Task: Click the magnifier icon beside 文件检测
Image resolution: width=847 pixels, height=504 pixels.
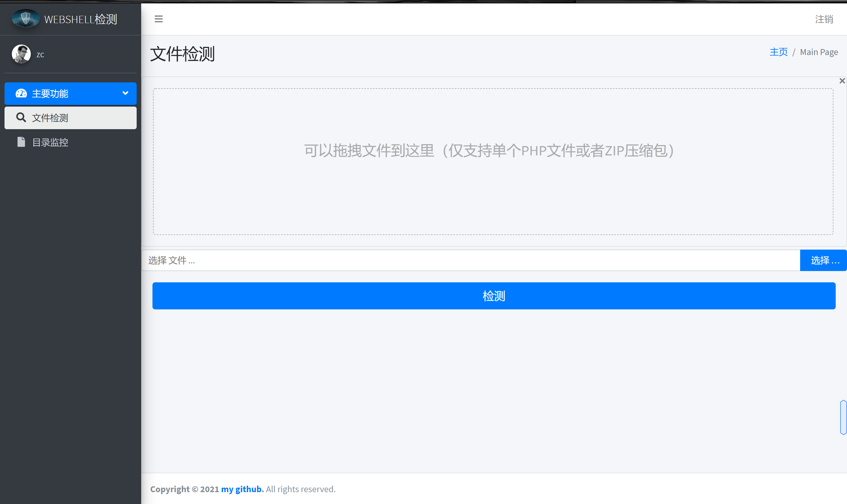Action: click(21, 118)
